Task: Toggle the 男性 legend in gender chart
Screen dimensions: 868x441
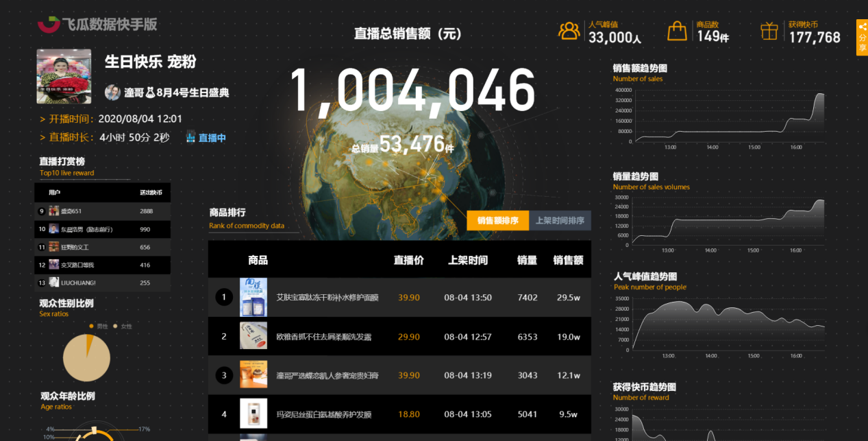Action: [98, 326]
